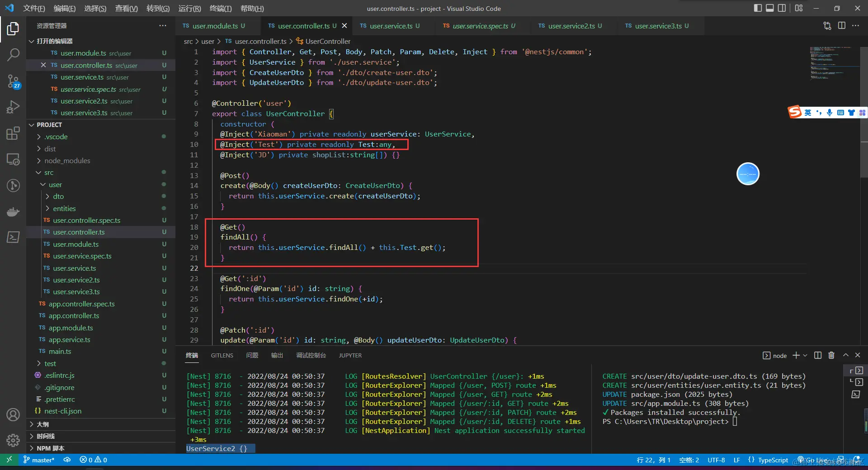
Task: Kill terminal with the trash icon
Action: pyautogui.click(x=831, y=355)
